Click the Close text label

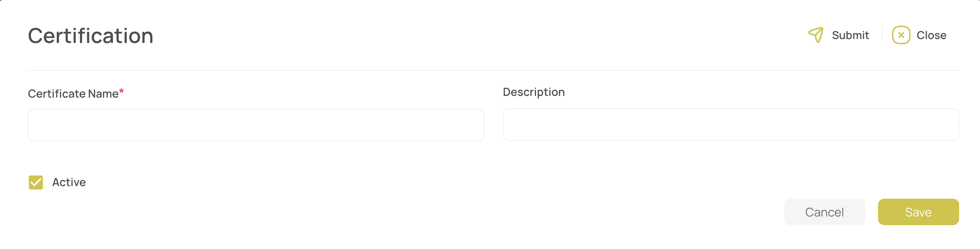[x=931, y=35]
